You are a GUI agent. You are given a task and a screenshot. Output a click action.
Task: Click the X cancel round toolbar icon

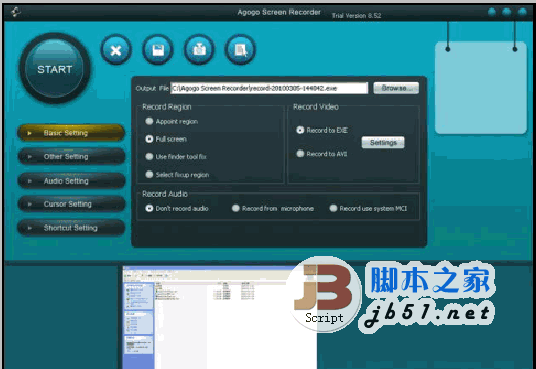tap(116, 50)
